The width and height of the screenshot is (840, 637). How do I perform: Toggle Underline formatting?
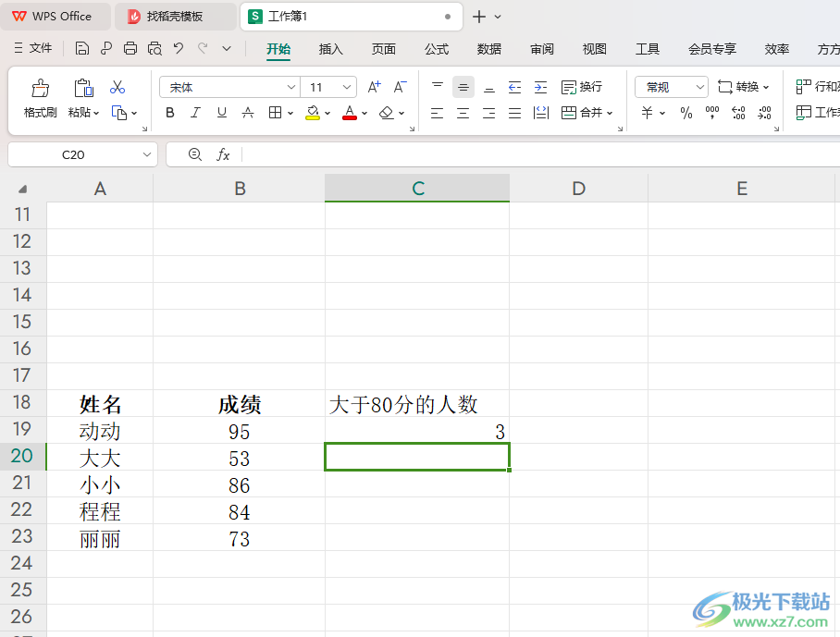[x=222, y=113]
